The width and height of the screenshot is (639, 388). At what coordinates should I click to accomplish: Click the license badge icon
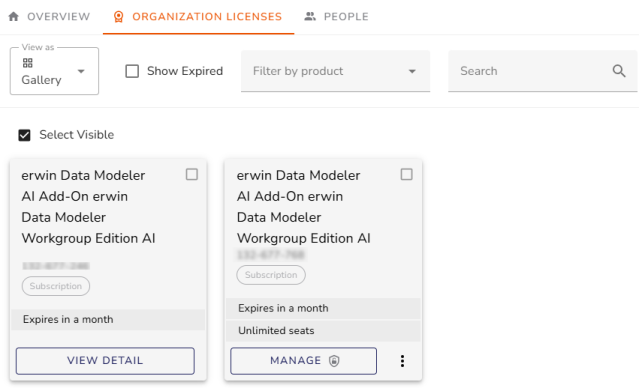point(119,17)
